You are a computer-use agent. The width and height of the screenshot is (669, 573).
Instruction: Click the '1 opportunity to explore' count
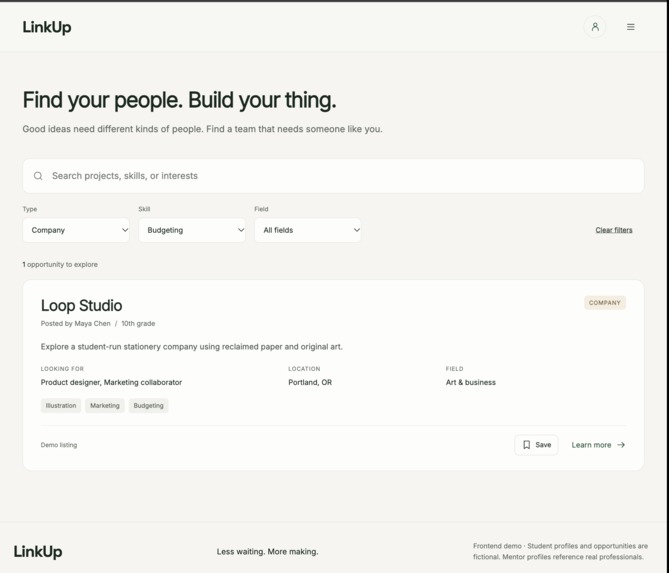[60, 265]
